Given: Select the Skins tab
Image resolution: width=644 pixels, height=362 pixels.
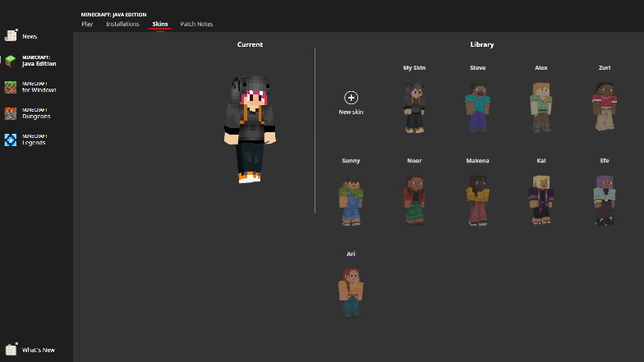Looking at the screenshot, I should click(x=159, y=24).
